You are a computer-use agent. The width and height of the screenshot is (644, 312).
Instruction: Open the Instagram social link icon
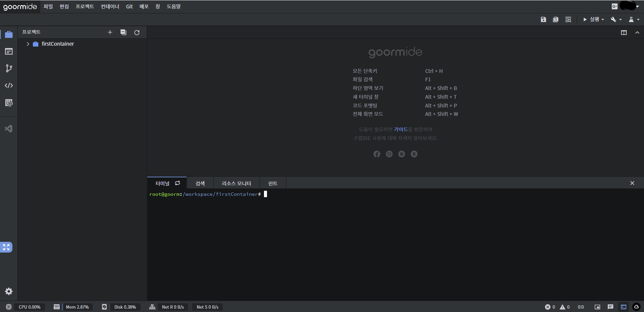click(x=389, y=154)
